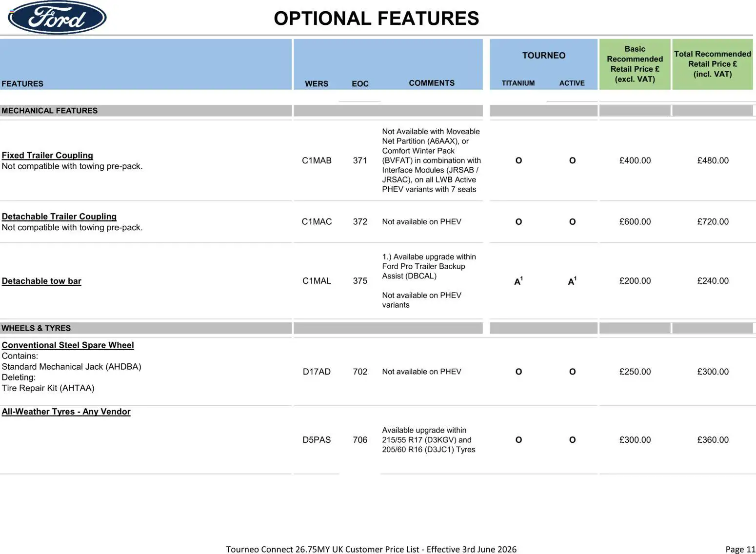The height and width of the screenshot is (554, 756).
Task: Select the 'Total Recommended Retail Price' header
Action: pyautogui.click(x=713, y=64)
